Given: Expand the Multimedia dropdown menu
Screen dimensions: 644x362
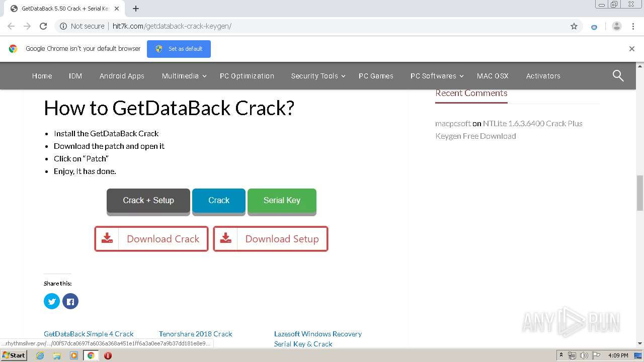Looking at the screenshot, I should (x=184, y=76).
